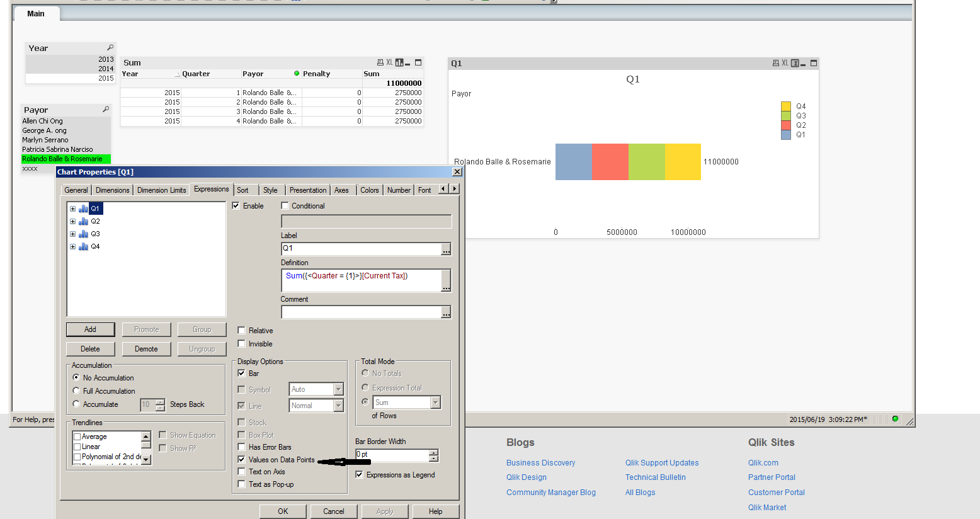Click the Add expression button
980x519 pixels.
90,329
